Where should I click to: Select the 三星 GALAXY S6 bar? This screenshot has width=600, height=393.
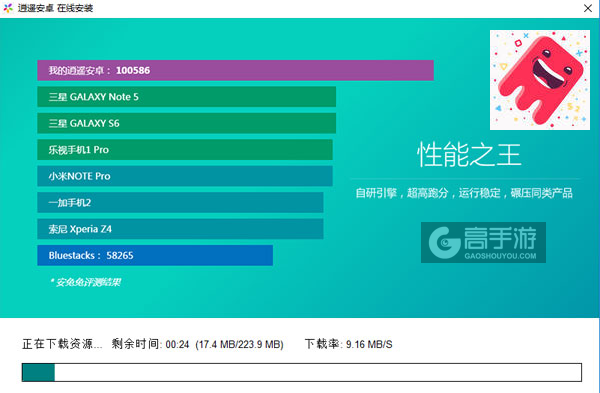186,123
